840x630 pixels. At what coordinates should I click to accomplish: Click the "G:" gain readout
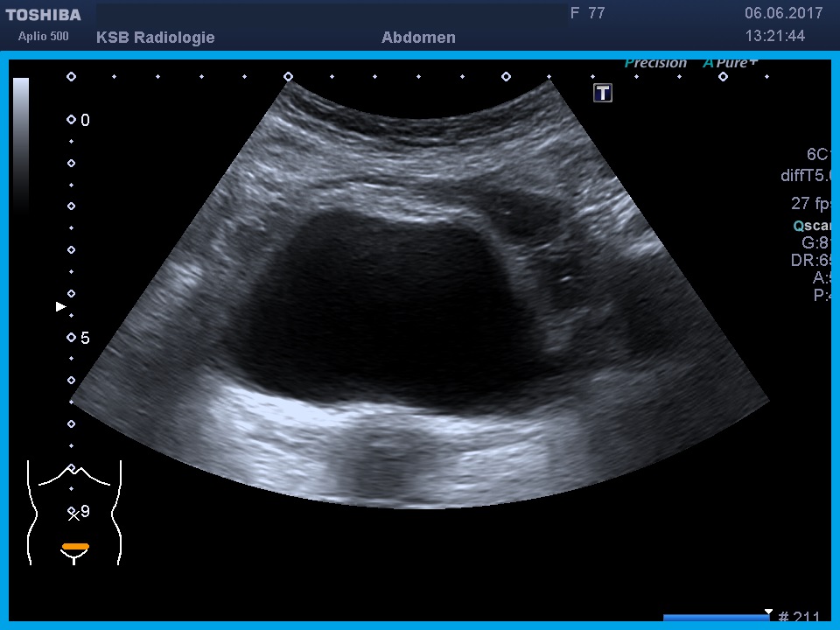[816, 242]
